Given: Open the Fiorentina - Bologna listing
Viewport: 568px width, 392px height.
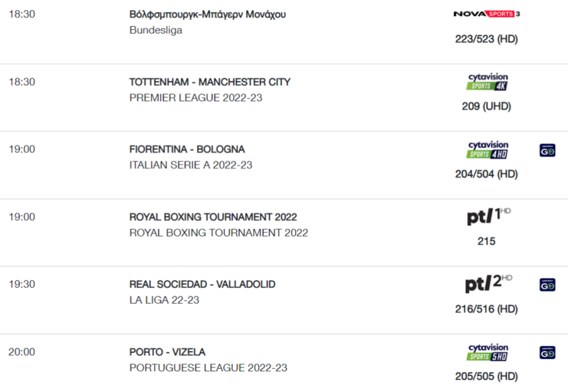Looking at the screenshot, I should pyautogui.click(x=187, y=149).
